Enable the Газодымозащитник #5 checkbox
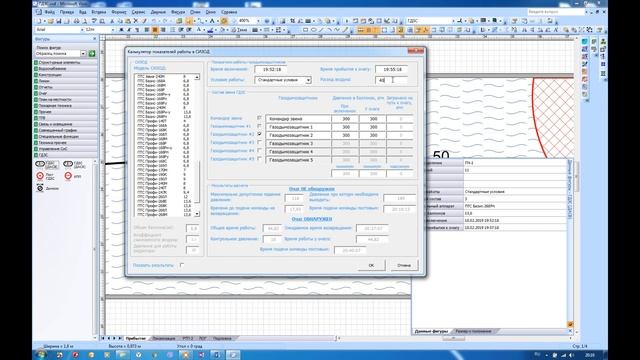The height and width of the screenshot is (360, 640). [x=260, y=159]
